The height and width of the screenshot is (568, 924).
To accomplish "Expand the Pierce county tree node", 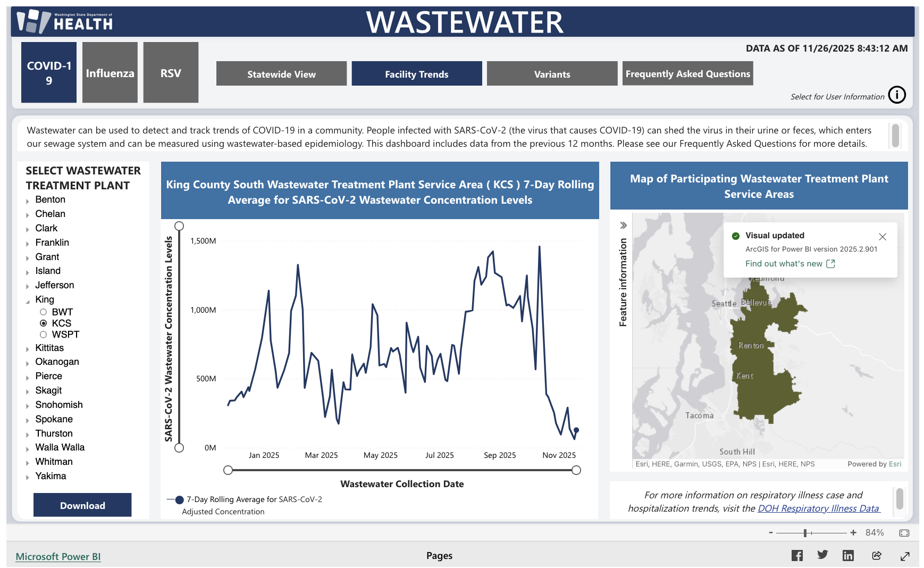I will (28, 378).
